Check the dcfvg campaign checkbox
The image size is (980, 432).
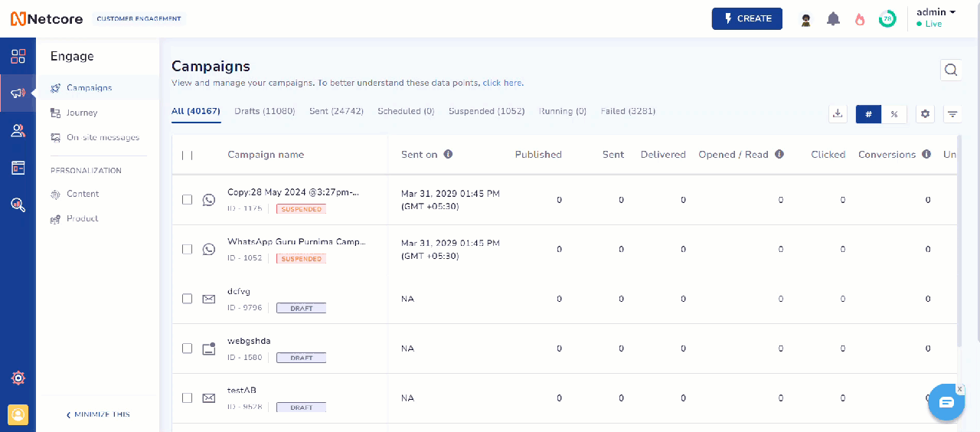pos(187,299)
